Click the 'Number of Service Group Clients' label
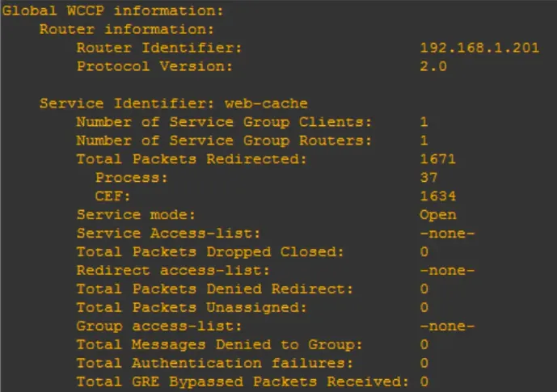557x392 pixels. 225,122
